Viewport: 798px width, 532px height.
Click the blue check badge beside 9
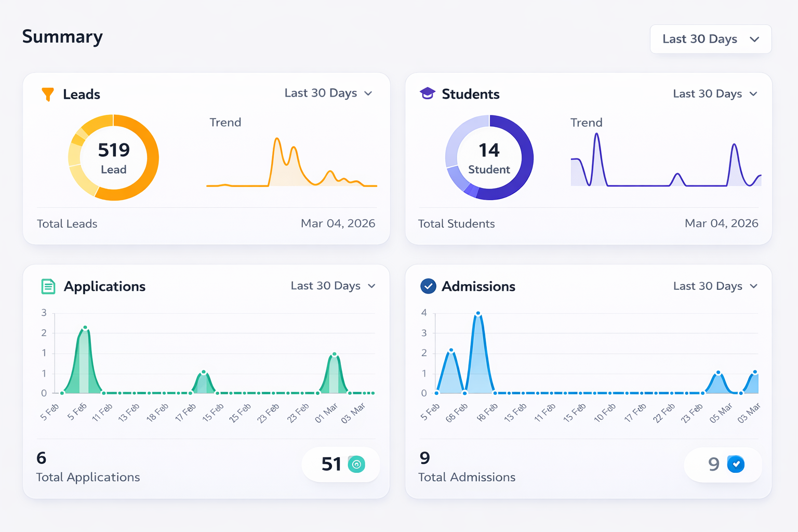[736, 464]
